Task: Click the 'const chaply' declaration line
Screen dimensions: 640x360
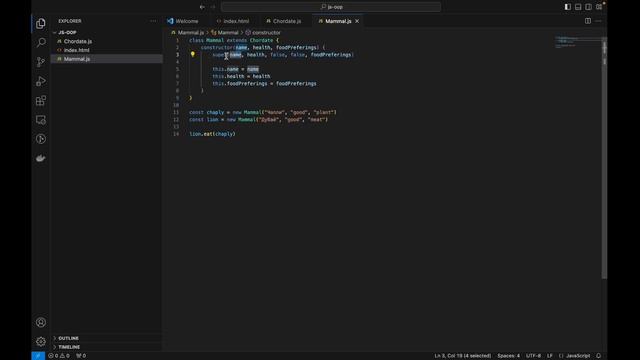Action: [x=263, y=112]
